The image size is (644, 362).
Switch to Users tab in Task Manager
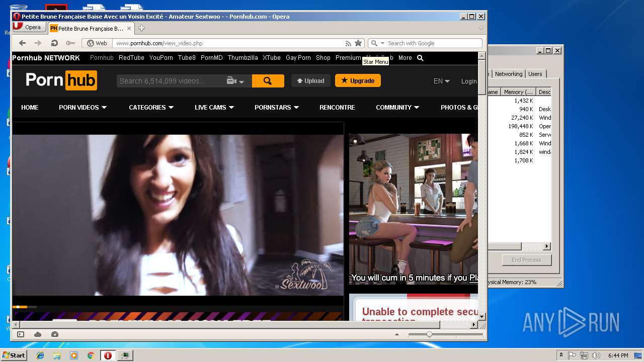(535, 74)
